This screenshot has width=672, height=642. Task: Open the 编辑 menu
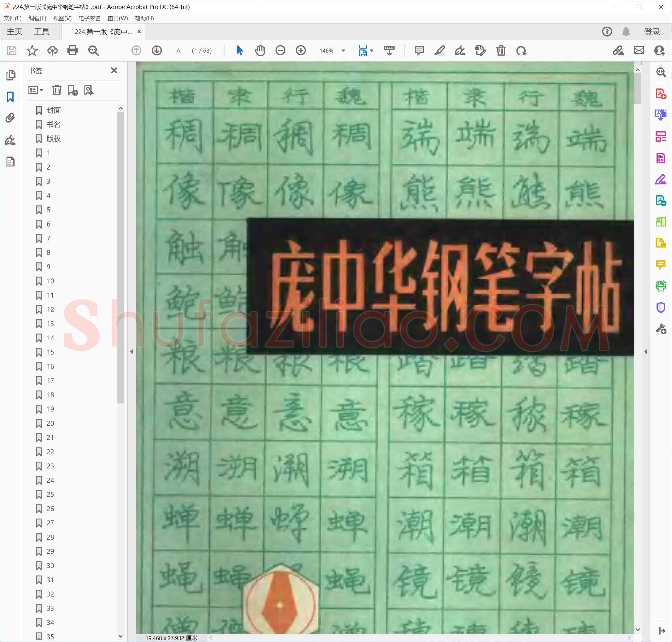click(x=37, y=19)
